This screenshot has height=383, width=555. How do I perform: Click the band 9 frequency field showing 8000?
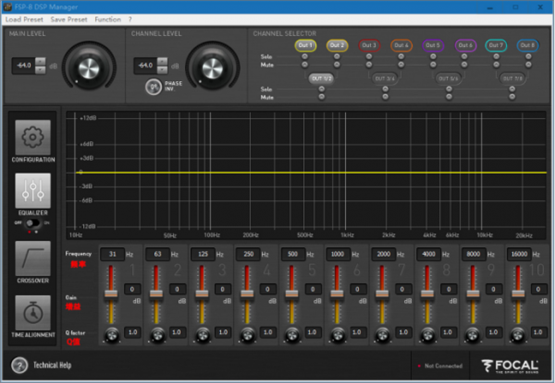(474, 254)
